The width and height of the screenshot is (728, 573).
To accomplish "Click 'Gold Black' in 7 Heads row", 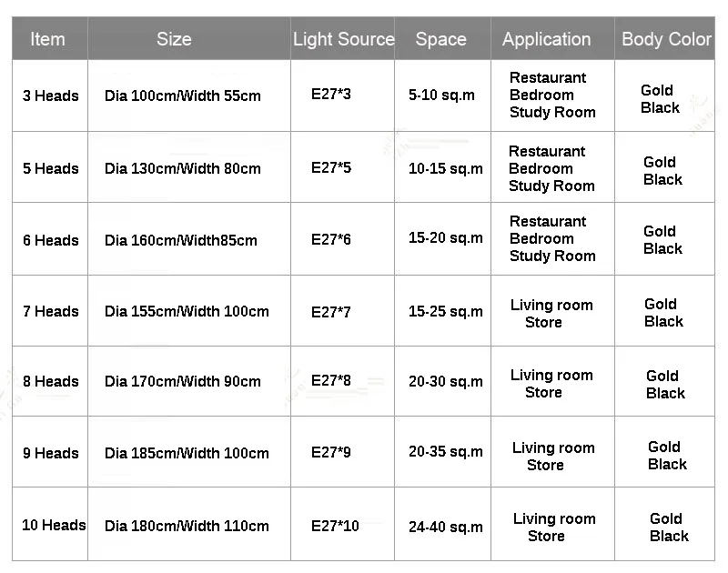I will pyautogui.click(x=665, y=311).
